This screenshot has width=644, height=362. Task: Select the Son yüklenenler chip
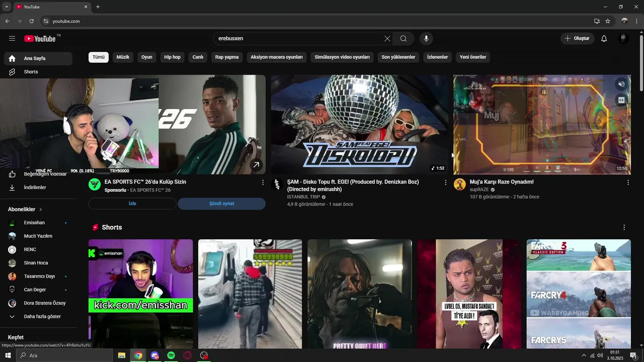(398, 57)
